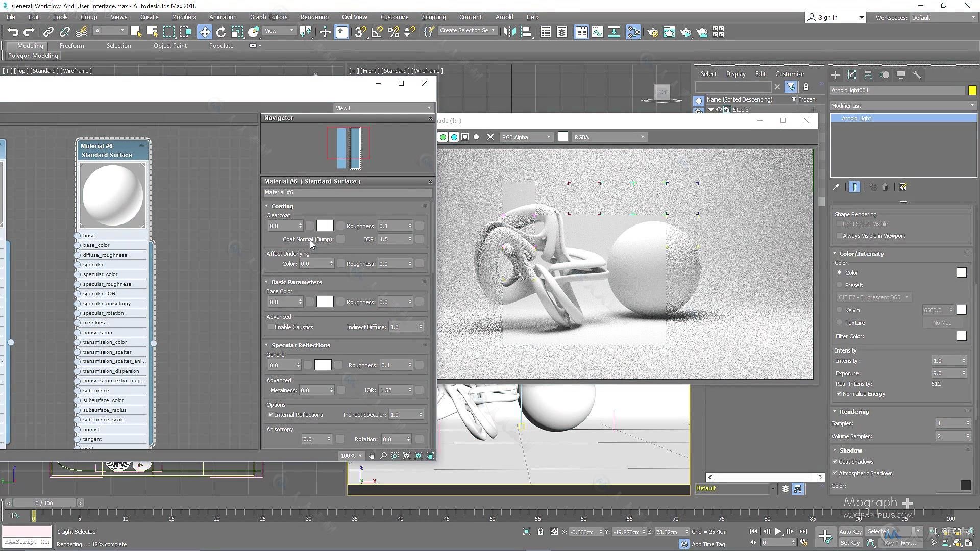The width and height of the screenshot is (980, 551).
Task: Toggle Internal Reflections checkbox in Options
Action: pos(271,414)
